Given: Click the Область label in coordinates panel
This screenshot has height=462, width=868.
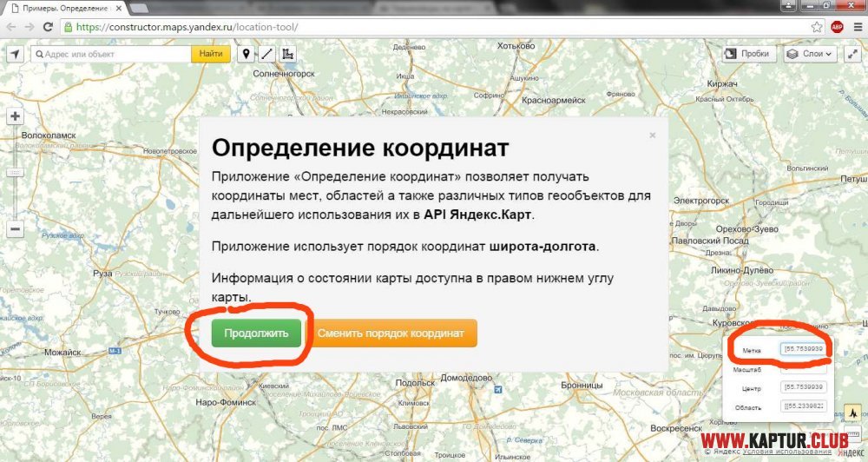Looking at the screenshot, I should click(748, 407).
